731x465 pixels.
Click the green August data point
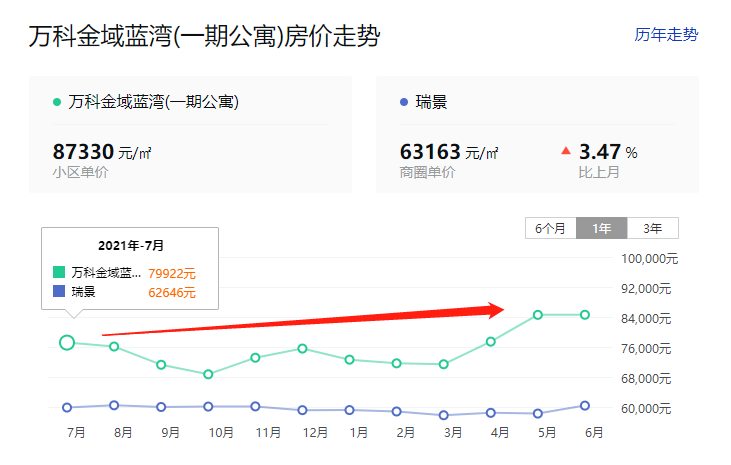pos(114,347)
